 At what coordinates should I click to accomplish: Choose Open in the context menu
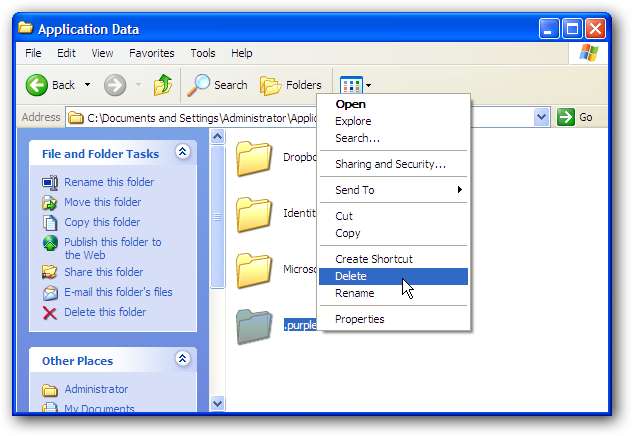[393, 104]
